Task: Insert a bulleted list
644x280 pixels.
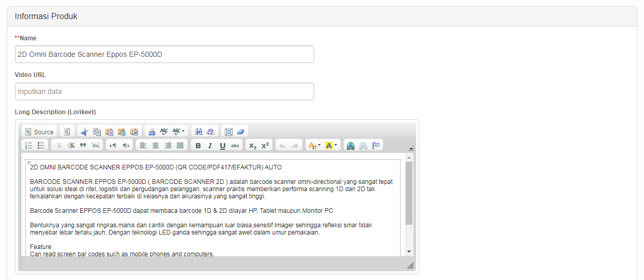Action: (x=41, y=146)
